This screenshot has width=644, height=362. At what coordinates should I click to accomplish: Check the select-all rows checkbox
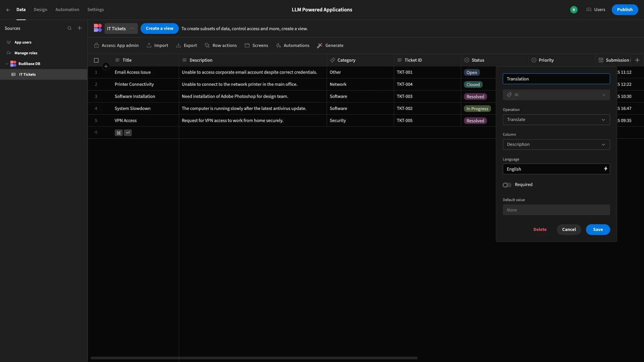(x=96, y=60)
